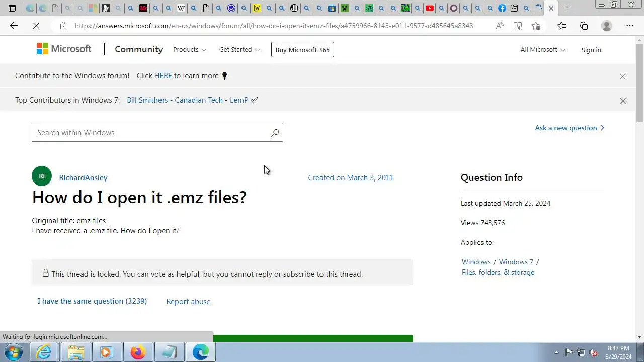The width and height of the screenshot is (644, 362).
Task: Click the RI user avatar
Action: click(42, 176)
